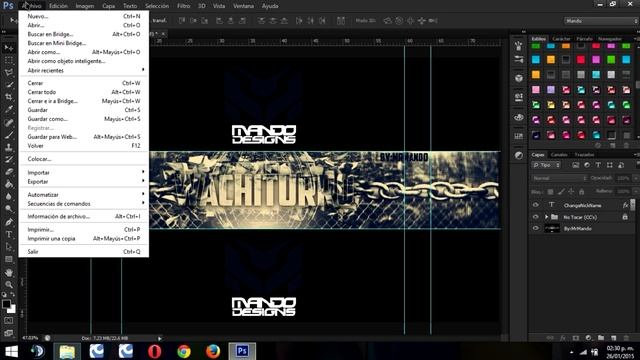Click the delete layer trash icon
This screenshot has width=640, height=360.
[x=626, y=338]
